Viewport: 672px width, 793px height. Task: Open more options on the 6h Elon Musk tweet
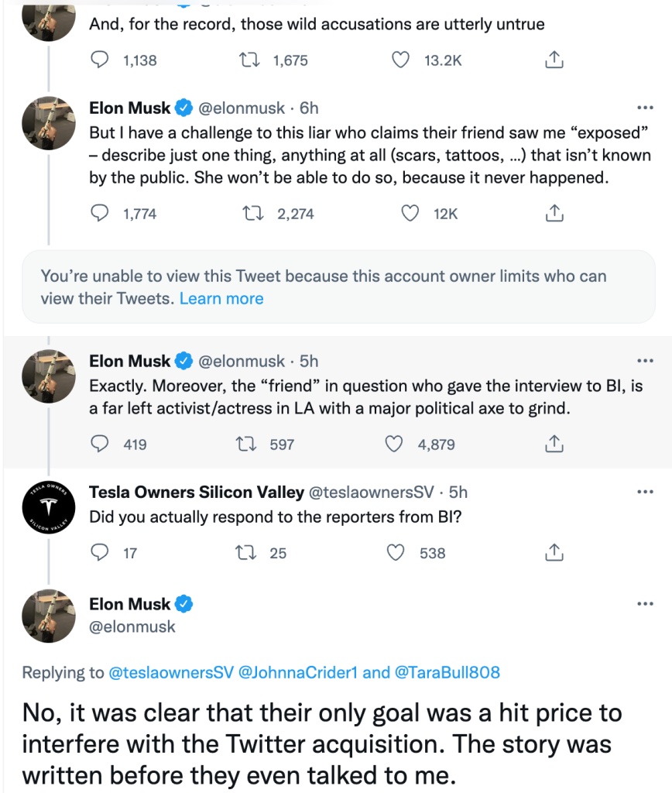click(644, 108)
